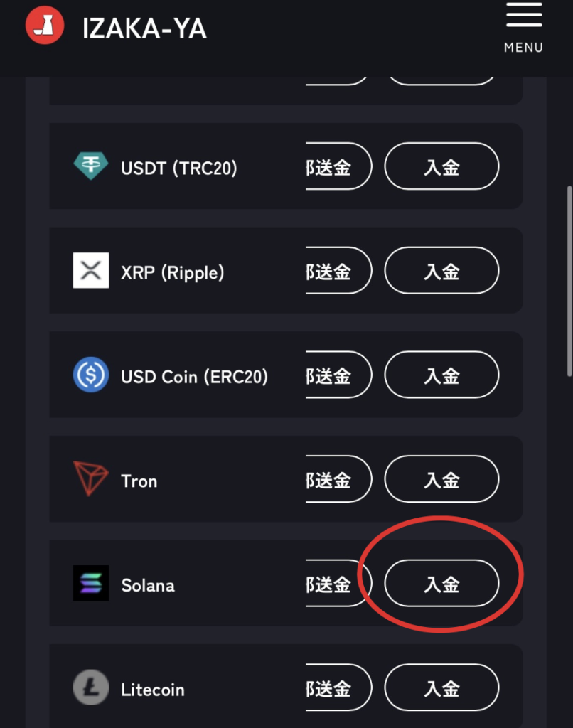Click the IZAKA-YA red logo icon
The height and width of the screenshot is (728, 573).
pyautogui.click(x=44, y=27)
